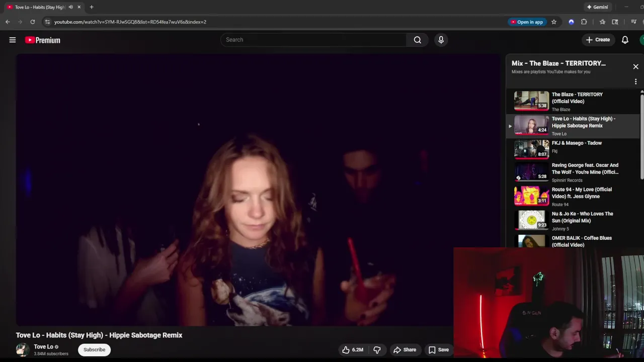
Task: Go to YouTube Premium home logo
Action: point(43,40)
